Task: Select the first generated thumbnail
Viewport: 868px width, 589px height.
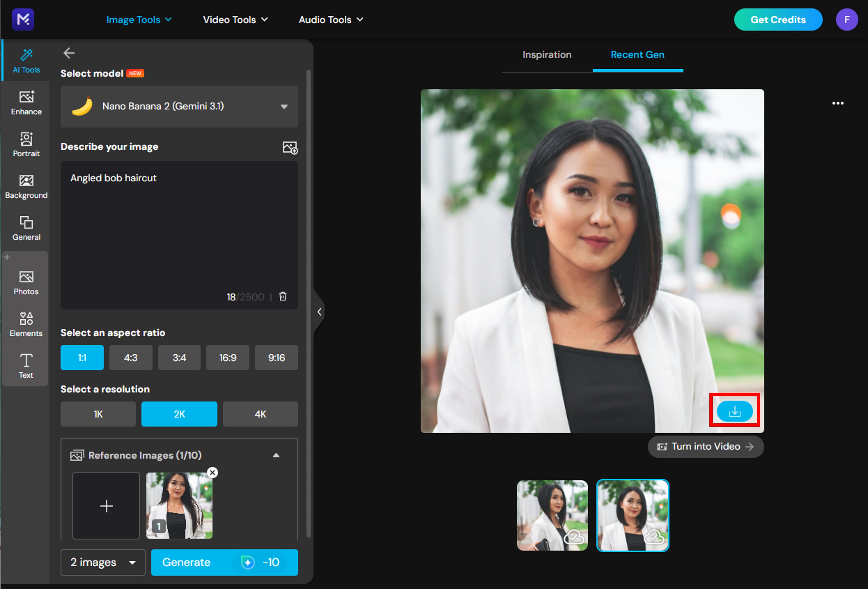Action: point(552,515)
